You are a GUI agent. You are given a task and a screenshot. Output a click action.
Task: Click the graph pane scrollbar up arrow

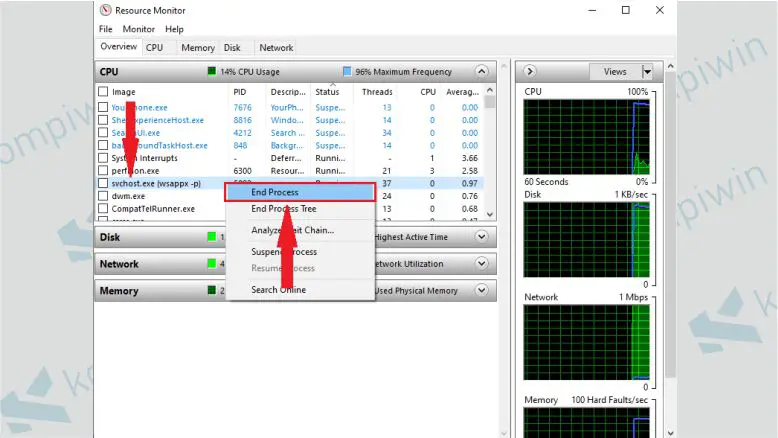click(670, 65)
